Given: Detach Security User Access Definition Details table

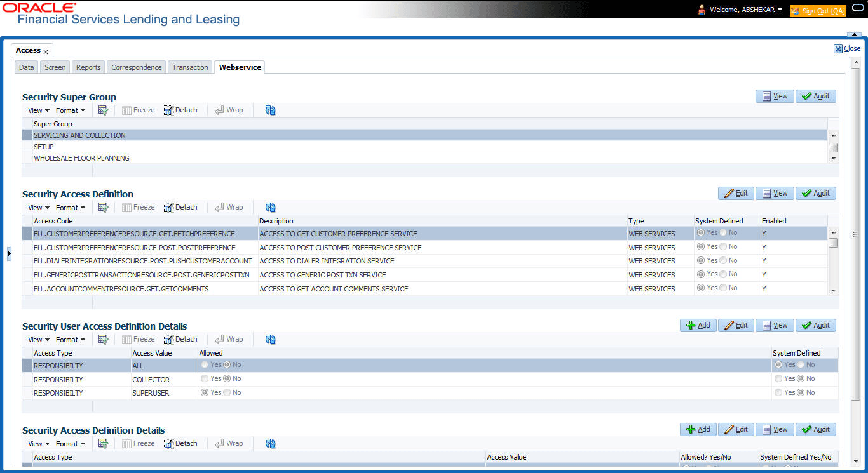Looking at the screenshot, I should [180, 340].
